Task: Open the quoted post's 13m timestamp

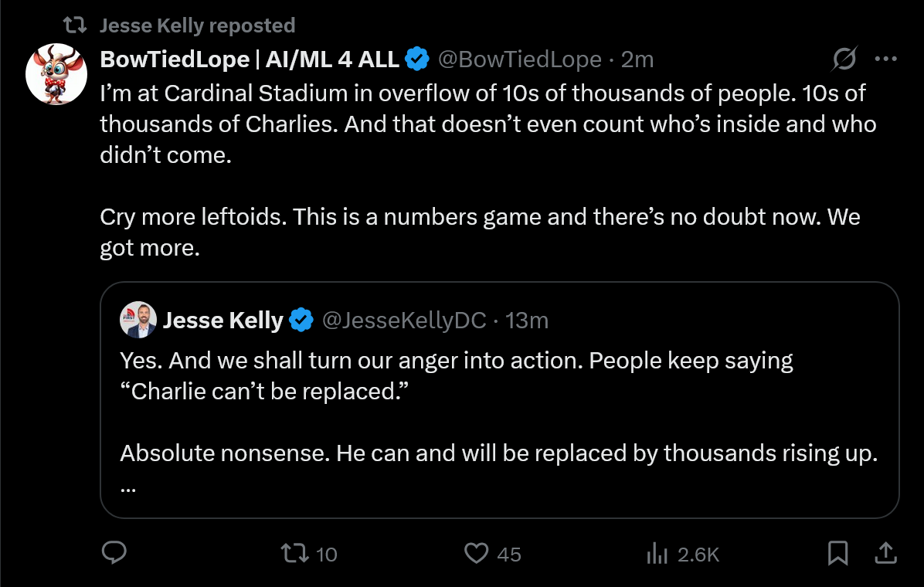Action: point(527,320)
